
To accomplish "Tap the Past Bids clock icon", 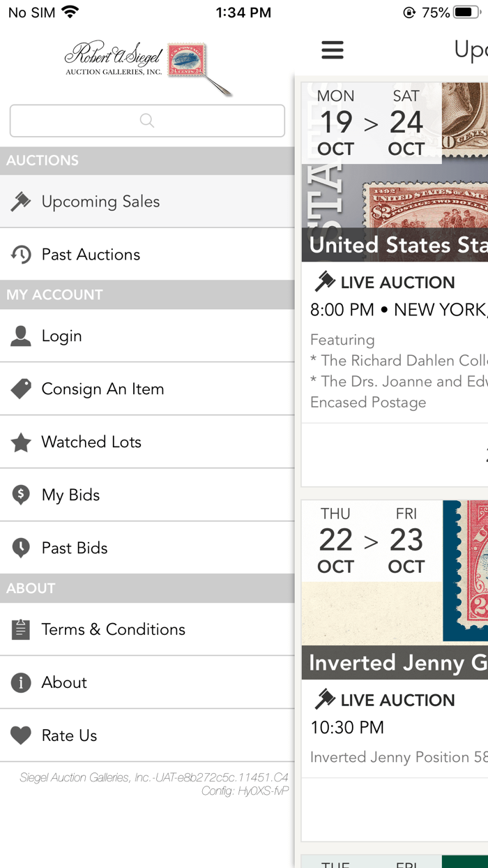I will (19, 548).
